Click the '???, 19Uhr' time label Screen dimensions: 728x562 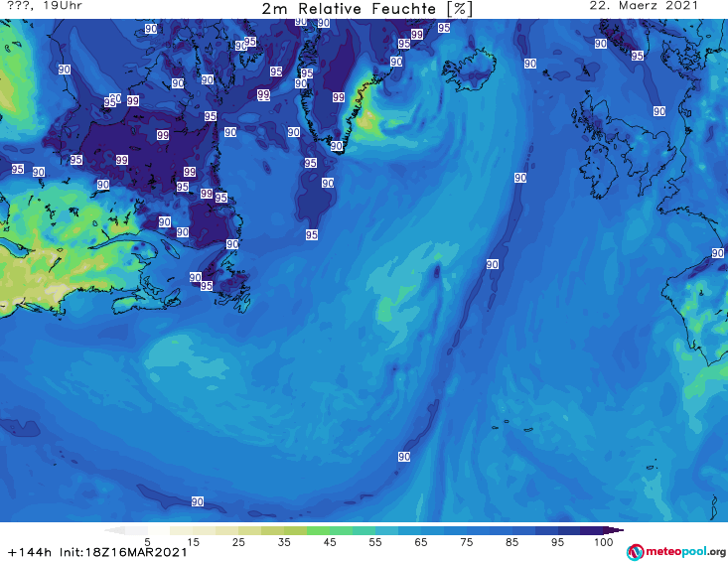click(x=45, y=6)
